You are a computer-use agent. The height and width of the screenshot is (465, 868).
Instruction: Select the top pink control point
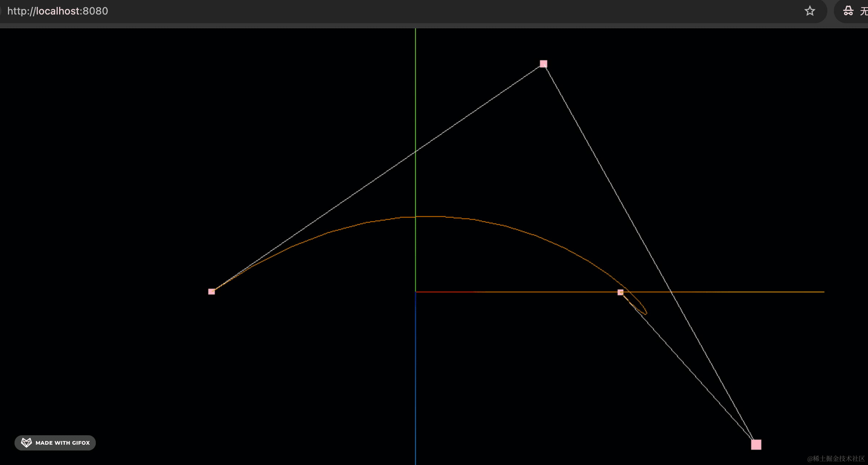[x=543, y=64]
